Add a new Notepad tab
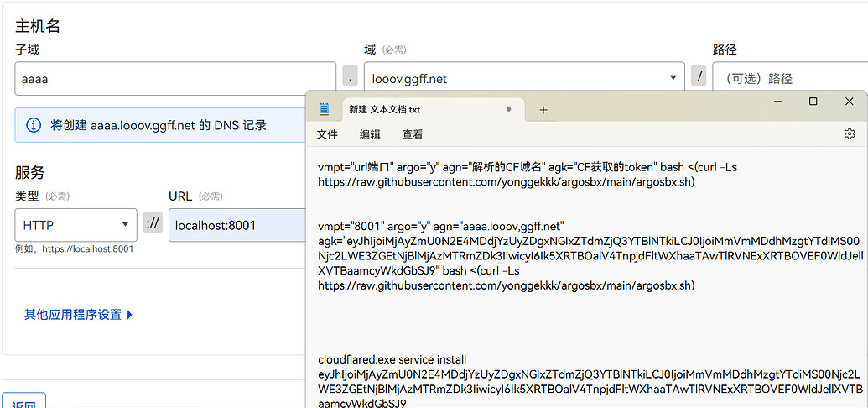The height and width of the screenshot is (408, 868). click(543, 109)
